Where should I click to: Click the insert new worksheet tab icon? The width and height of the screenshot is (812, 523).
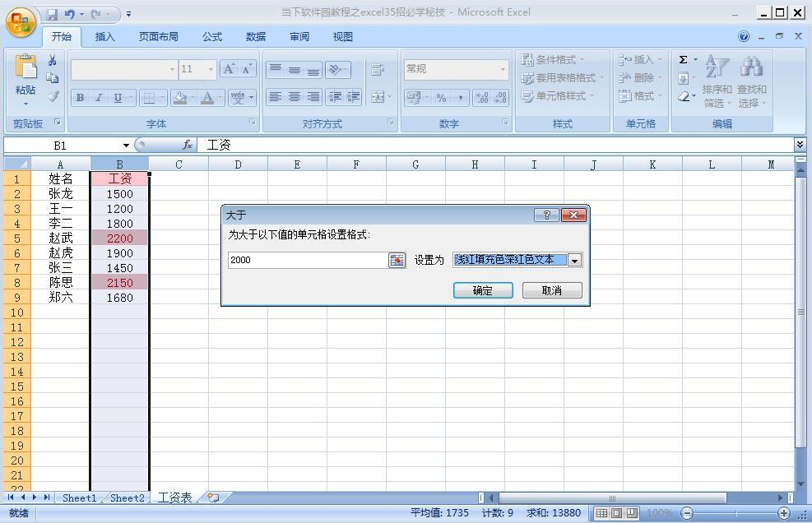coord(213,498)
